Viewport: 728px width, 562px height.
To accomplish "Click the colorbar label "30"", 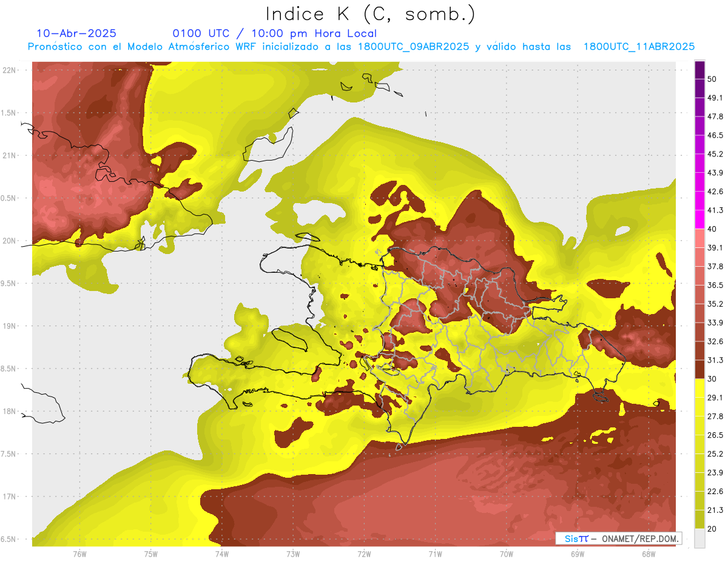I will coord(712,379).
